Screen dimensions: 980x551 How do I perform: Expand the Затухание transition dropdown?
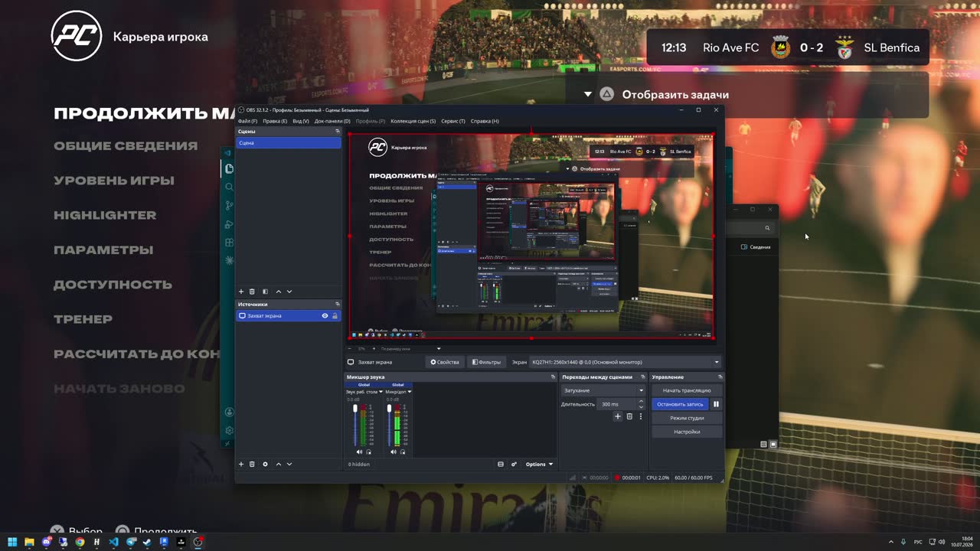pos(603,390)
